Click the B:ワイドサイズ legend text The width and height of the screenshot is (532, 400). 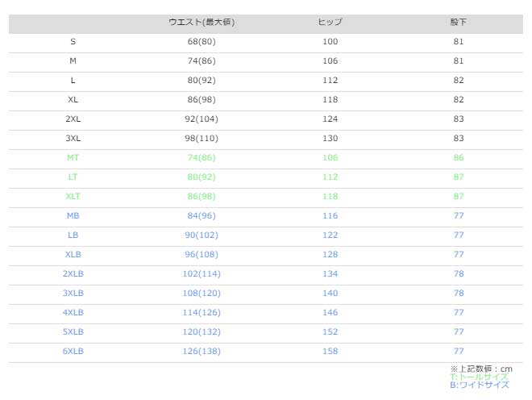(x=479, y=385)
